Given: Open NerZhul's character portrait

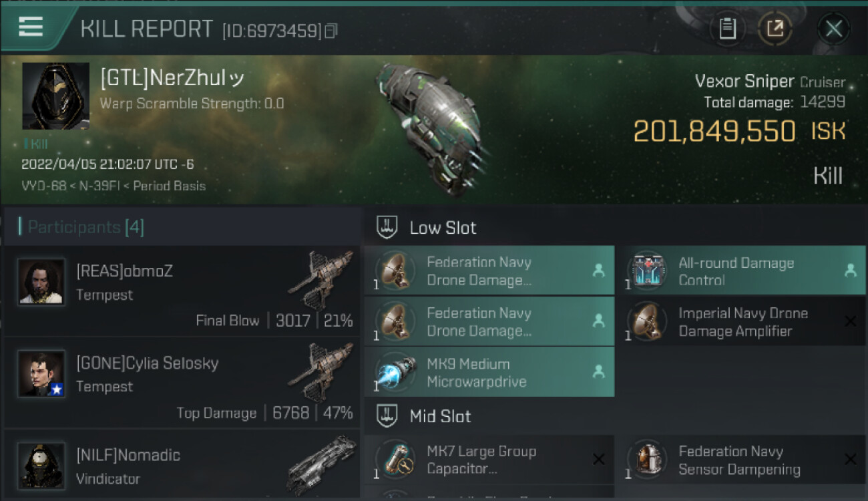Looking at the screenshot, I should click(56, 96).
